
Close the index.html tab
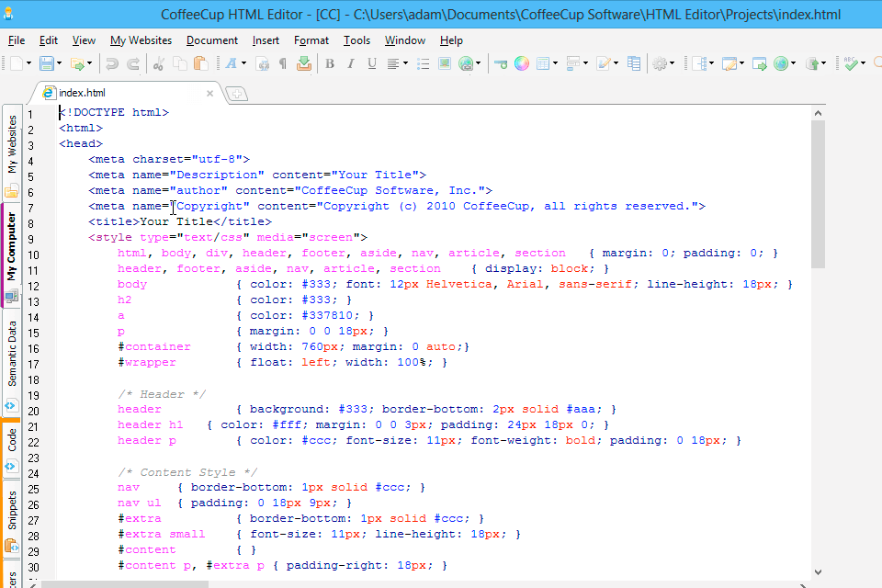pos(209,94)
